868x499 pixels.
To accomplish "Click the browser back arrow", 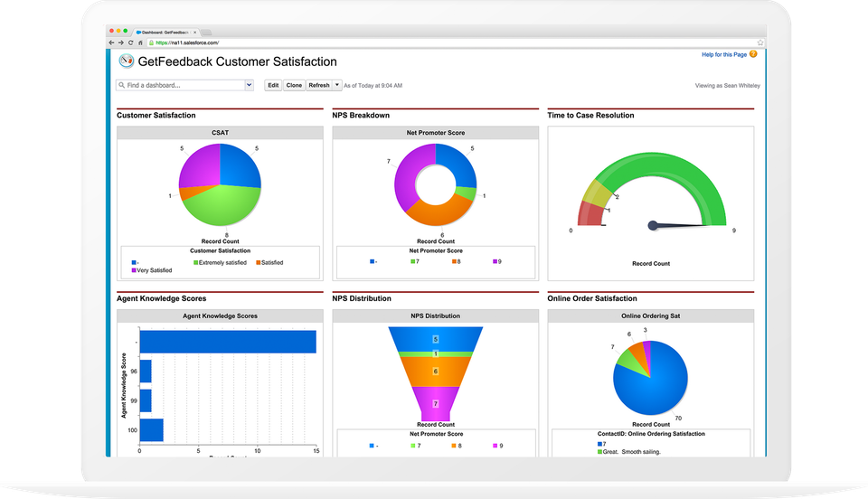I will coord(112,42).
